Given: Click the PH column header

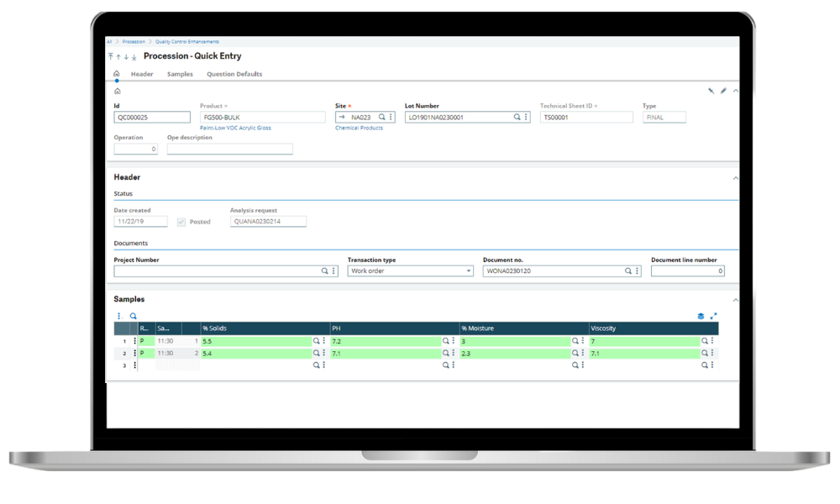Looking at the screenshot, I should point(395,328).
